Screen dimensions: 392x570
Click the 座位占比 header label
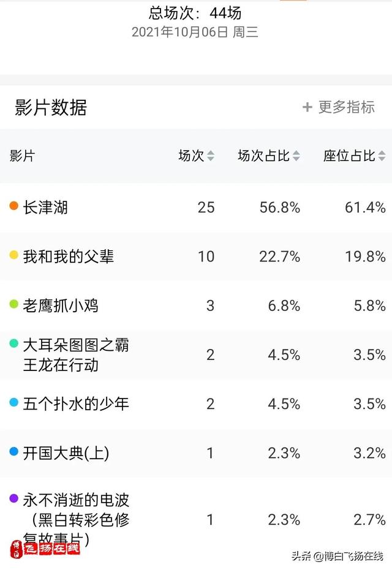pos(349,156)
